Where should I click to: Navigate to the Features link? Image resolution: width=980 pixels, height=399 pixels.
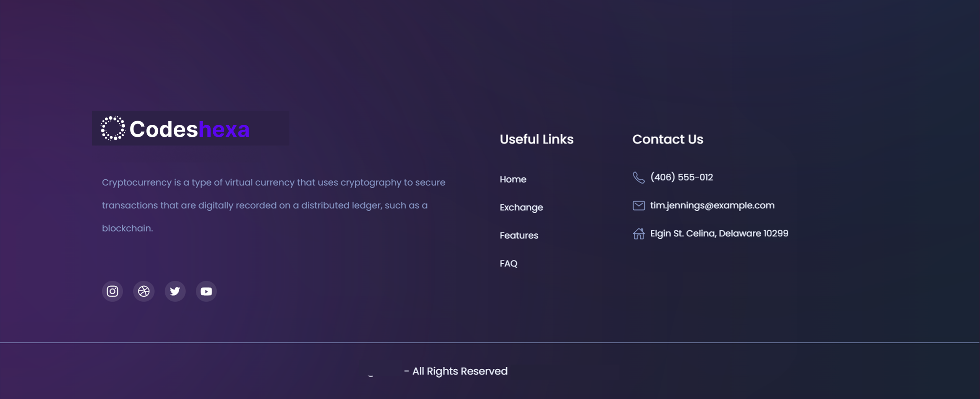point(519,236)
